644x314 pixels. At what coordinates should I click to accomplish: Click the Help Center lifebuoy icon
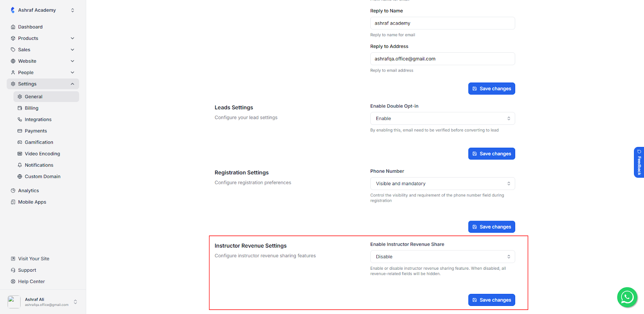[13, 282]
